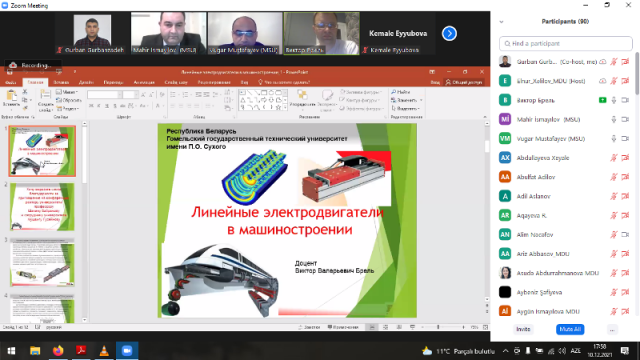Open the more options ellipsis button
Viewport: 640px width, 360px height.
tap(611, 329)
